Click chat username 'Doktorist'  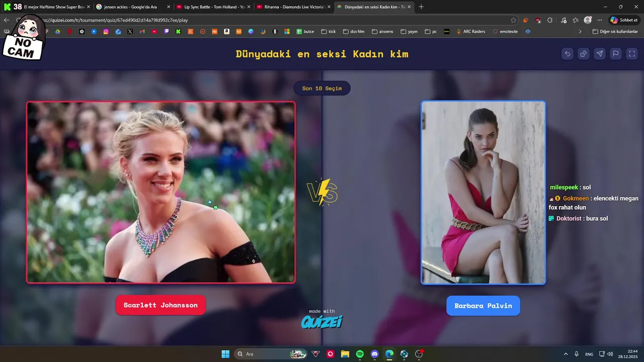(x=569, y=219)
